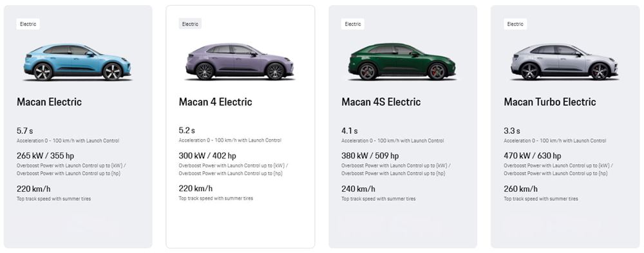Screen dimensions: 644x253
Task: Click the purple Macan 4 Electric car image
Action: click(x=240, y=62)
